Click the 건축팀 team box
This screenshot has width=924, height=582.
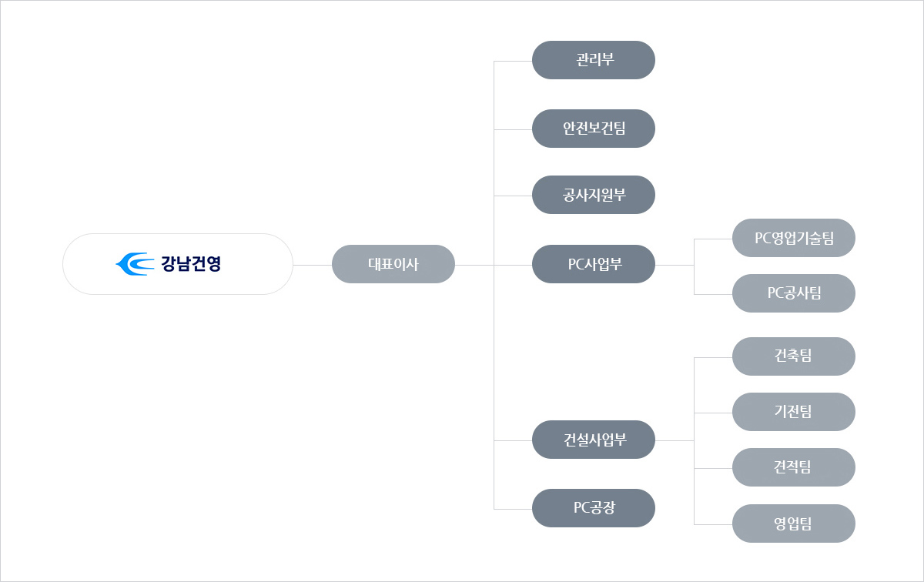(x=794, y=356)
